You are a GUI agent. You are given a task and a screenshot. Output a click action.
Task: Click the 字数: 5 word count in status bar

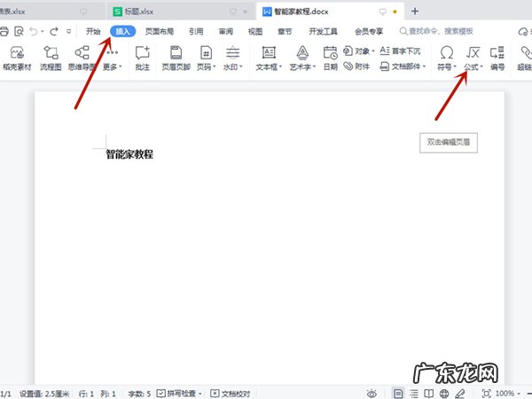coord(139,394)
